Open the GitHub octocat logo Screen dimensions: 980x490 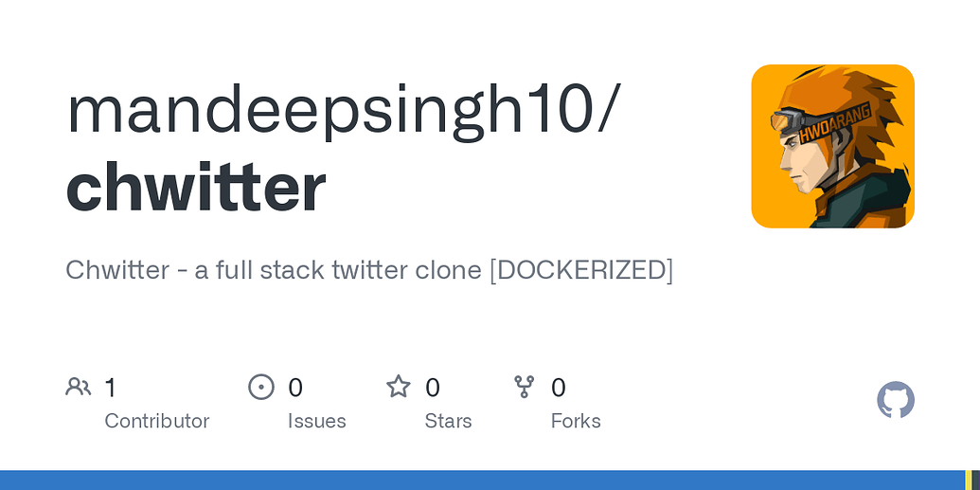[895, 401]
